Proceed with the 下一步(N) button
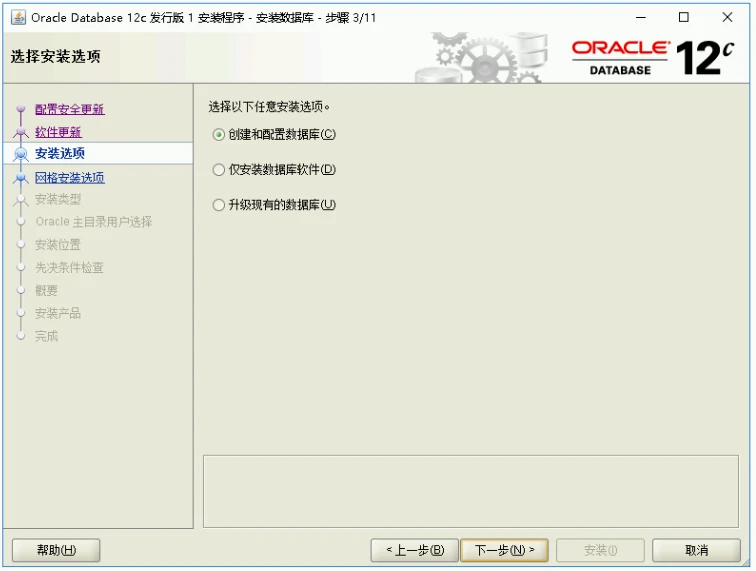Image resolution: width=756 pixels, height=571 pixels. click(504, 550)
